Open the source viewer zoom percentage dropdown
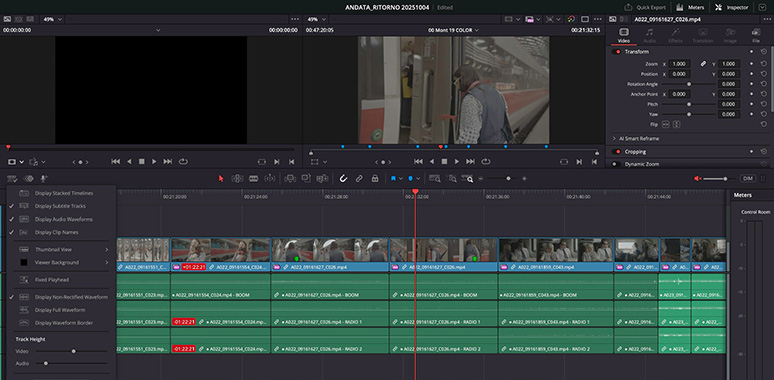Screen dimensions: 774x380 click(x=53, y=19)
